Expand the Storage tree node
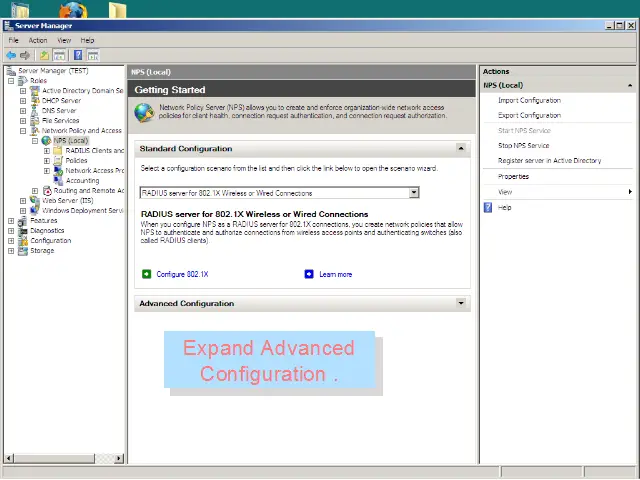 pos(11,251)
